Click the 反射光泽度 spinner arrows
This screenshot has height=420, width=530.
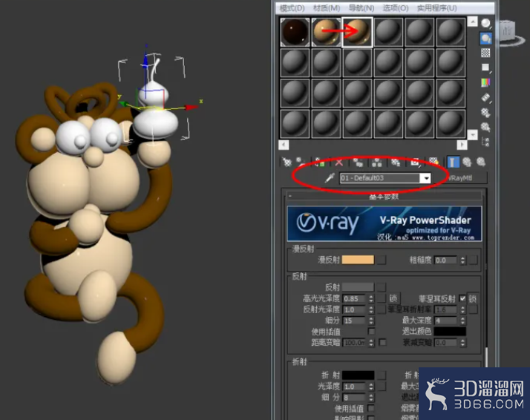371,310
